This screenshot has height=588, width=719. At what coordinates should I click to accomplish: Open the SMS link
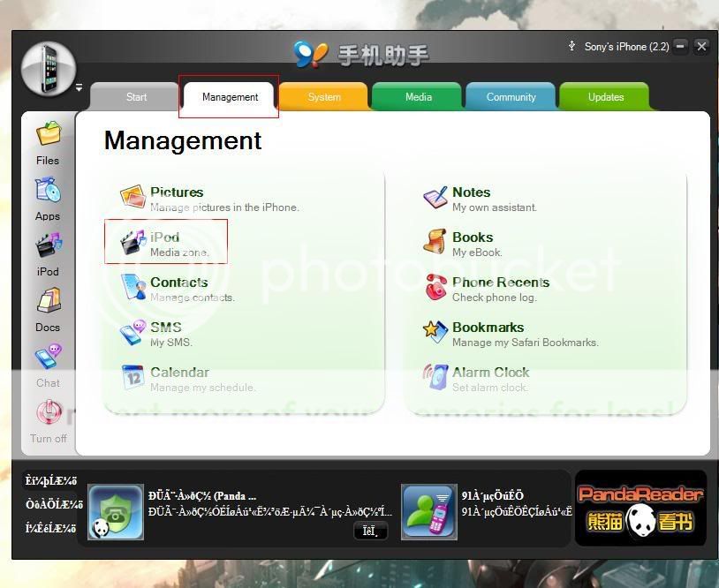click(165, 328)
